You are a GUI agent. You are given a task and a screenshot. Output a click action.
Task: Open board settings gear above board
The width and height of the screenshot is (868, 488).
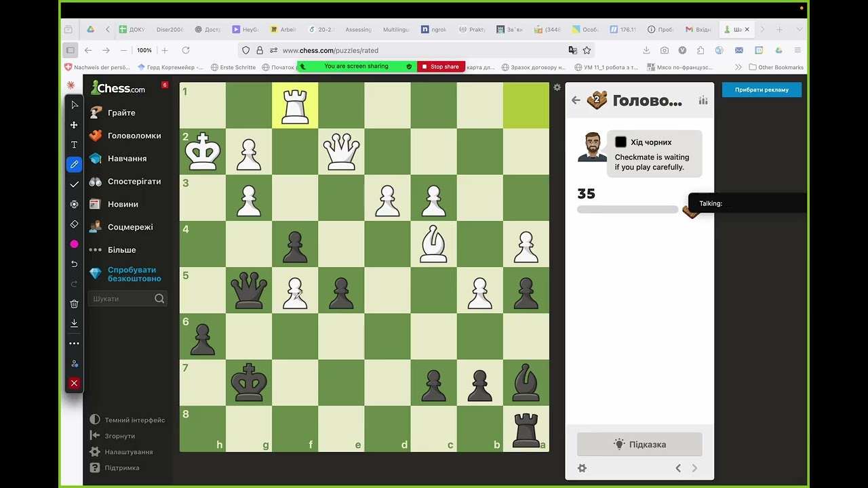tap(557, 87)
